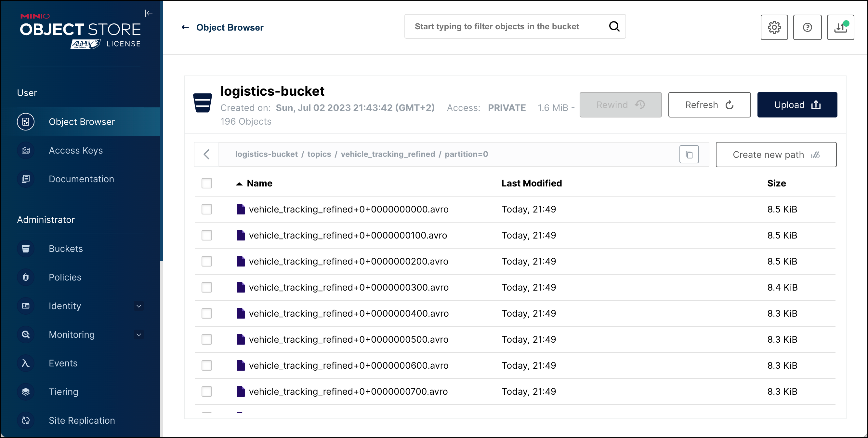Open the downloads/uploads manager icon
This screenshot has height=438, width=868.
(x=840, y=27)
